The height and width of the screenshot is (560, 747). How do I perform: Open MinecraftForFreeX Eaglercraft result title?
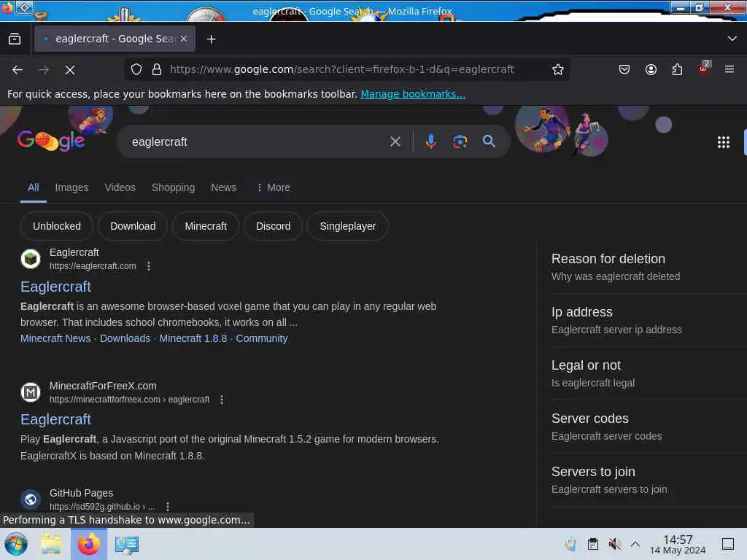(55, 419)
